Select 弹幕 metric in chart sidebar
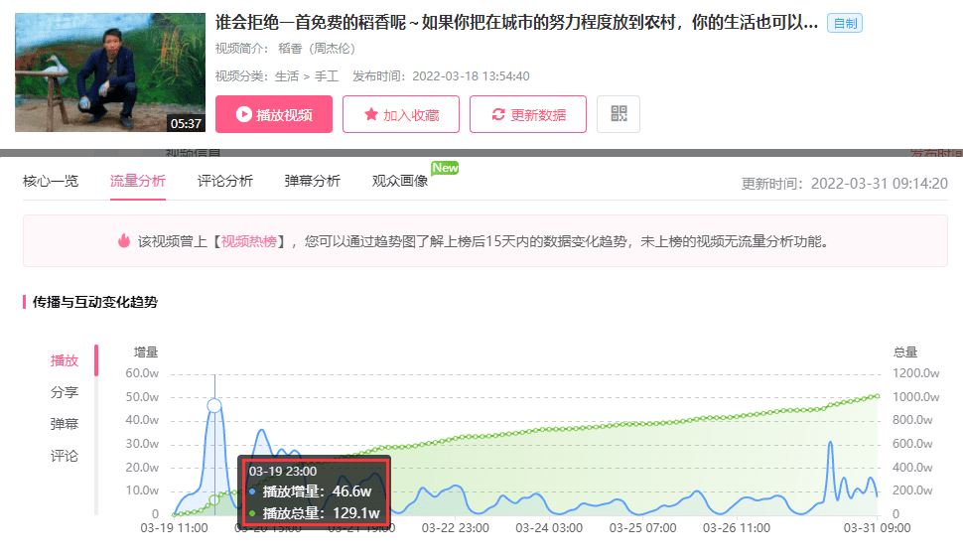 [65, 424]
